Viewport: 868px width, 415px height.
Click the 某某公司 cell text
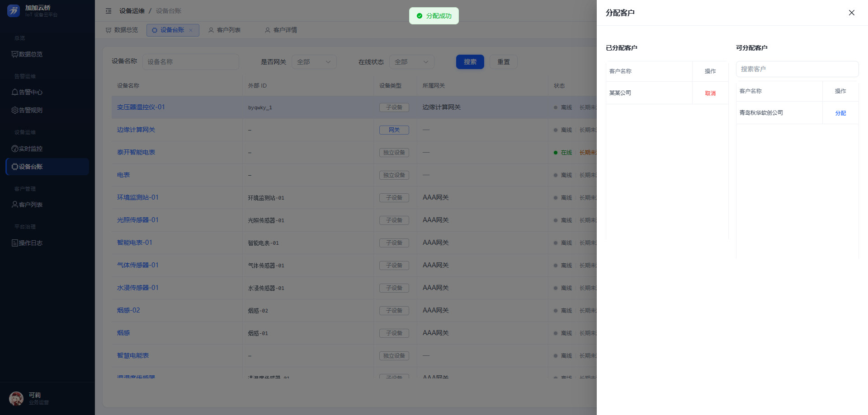(x=620, y=93)
